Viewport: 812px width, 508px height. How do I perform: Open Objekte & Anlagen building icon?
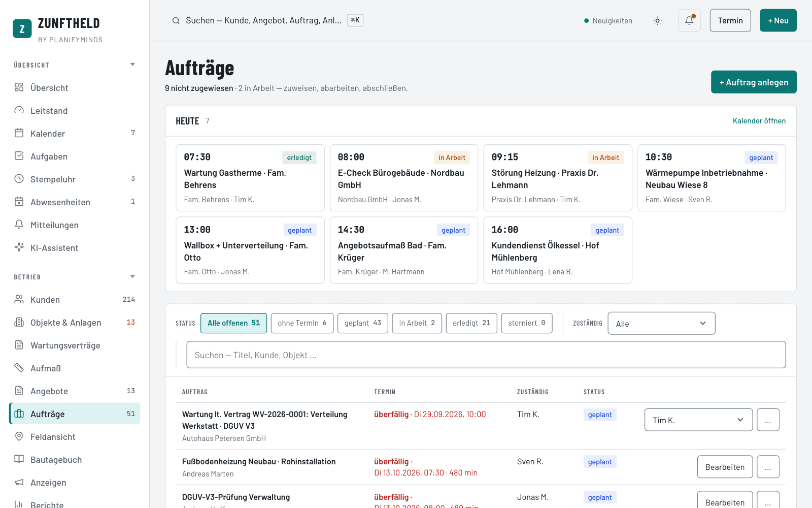tap(19, 322)
